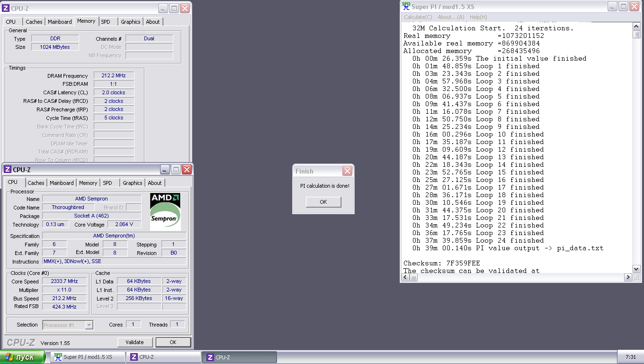Click the Cycle Time (tRAS) value 5 clocks
The width and height of the screenshot is (644, 364).
114,118
